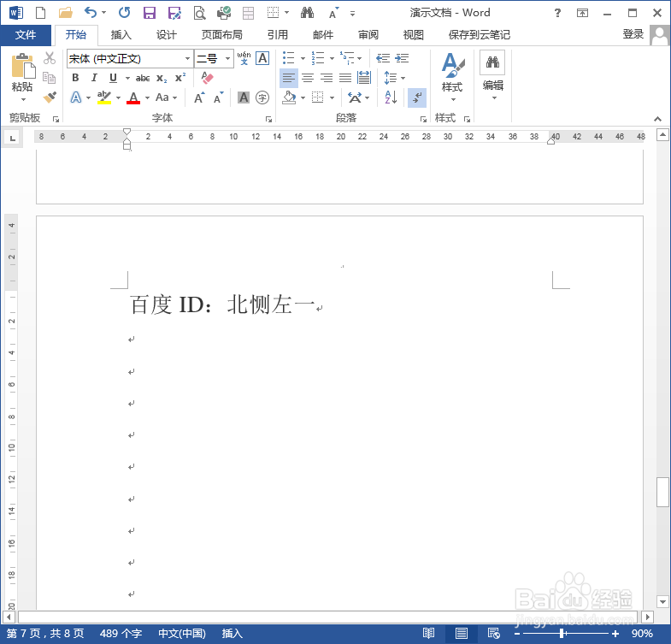
Task: Toggle Underline formatting
Action: tap(113, 78)
